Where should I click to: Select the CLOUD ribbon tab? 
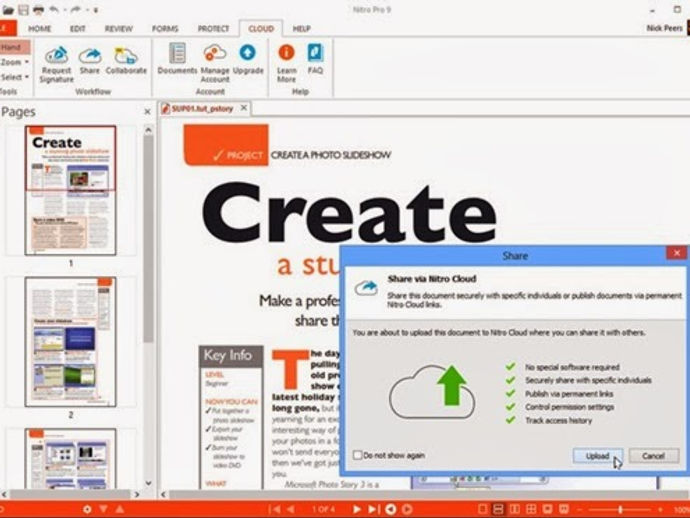(x=261, y=29)
